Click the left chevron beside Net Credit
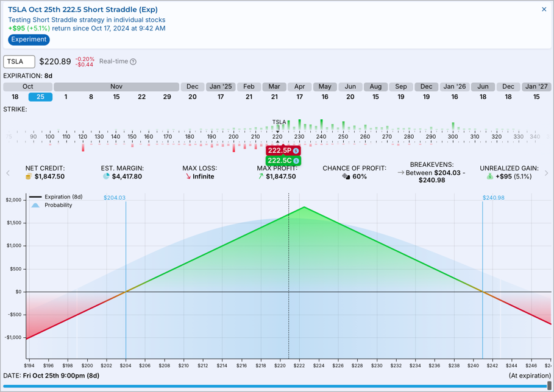This screenshot has height=392, width=554. (x=8, y=173)
